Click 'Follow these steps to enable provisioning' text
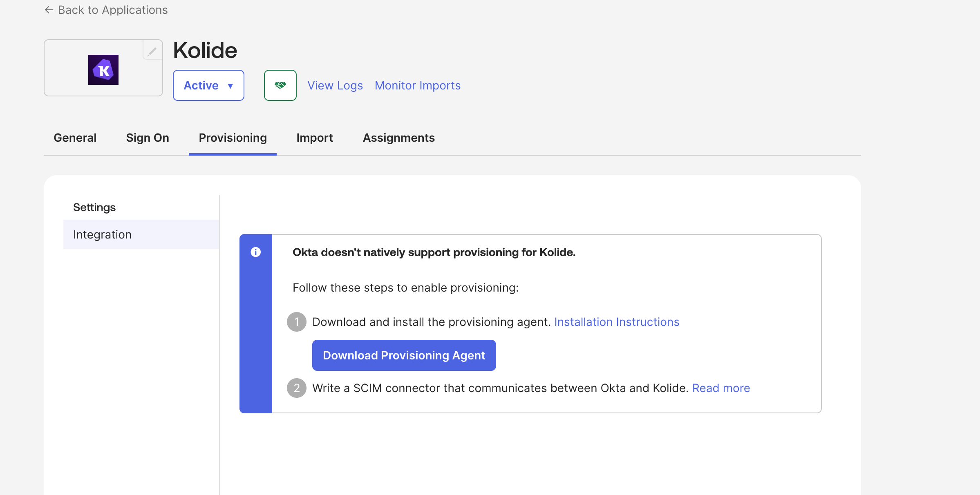Viewport: 980px width, 495px height. click(406, 288)
